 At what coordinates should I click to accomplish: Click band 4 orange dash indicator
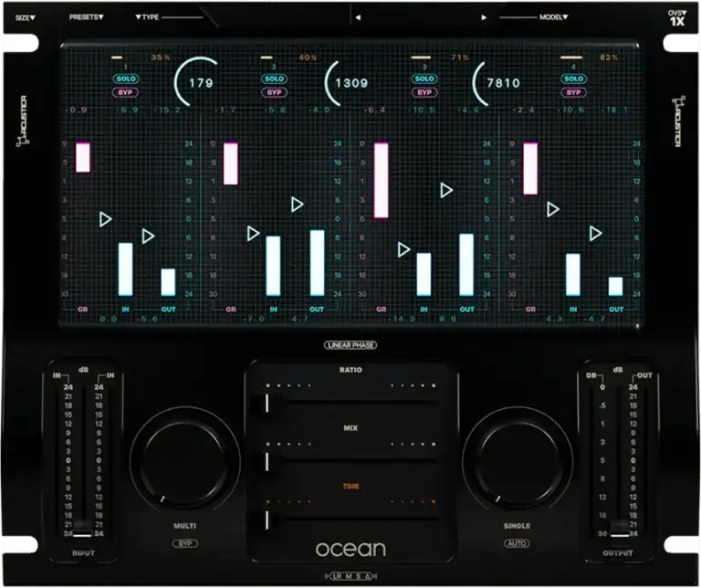pos(571,58)
